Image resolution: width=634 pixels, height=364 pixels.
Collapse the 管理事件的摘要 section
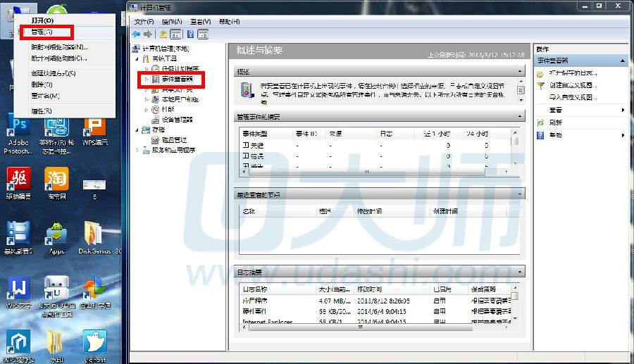[520, 116]
